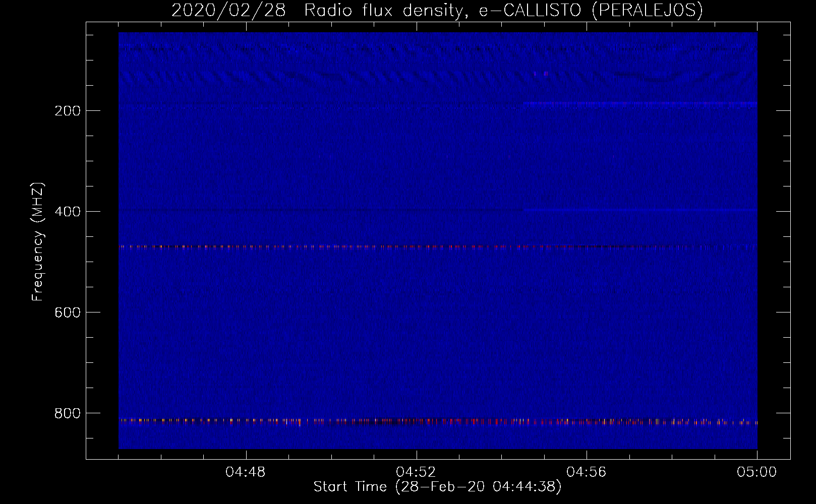Image resolution: width=816 pixels, height=504 pixels.
Task: Click the 400 frequency axis label
Action: point(68,212)
